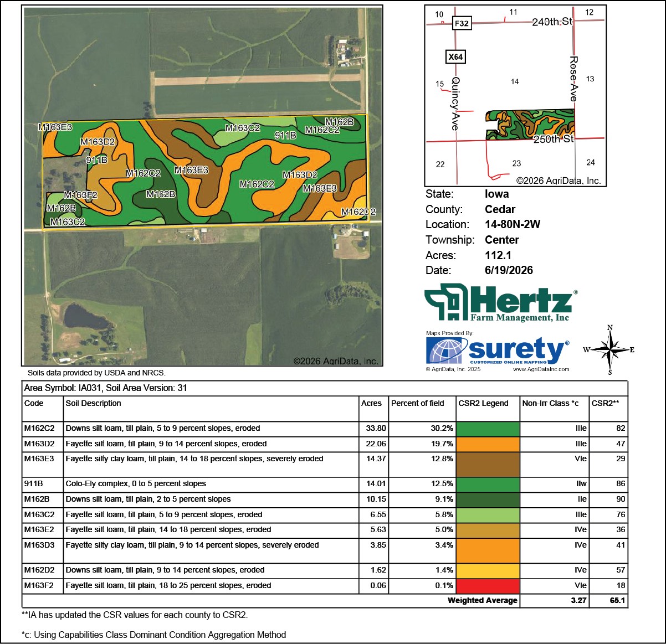Click the Area Symbol IA031 header text

(x=106, y=388)
